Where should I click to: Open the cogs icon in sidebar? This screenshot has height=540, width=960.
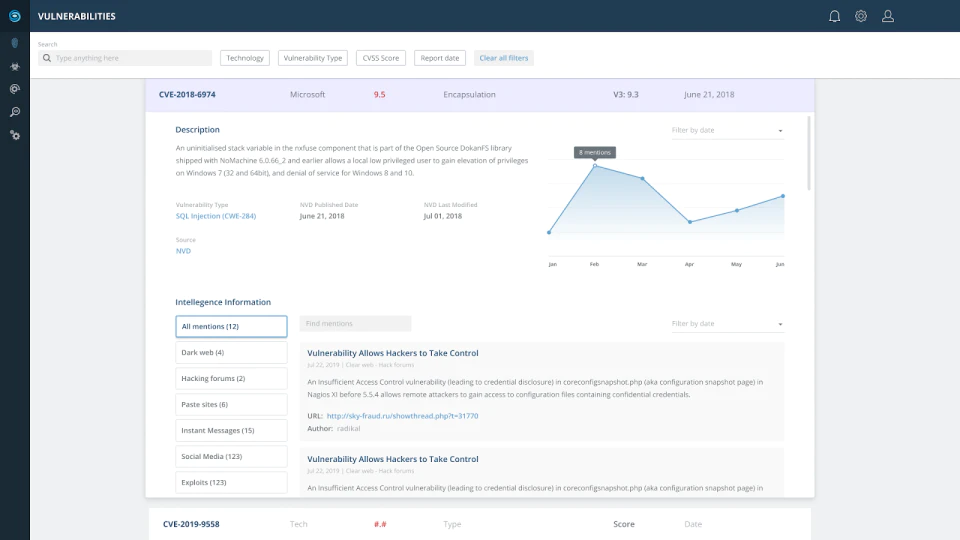[x=15, y=135]
